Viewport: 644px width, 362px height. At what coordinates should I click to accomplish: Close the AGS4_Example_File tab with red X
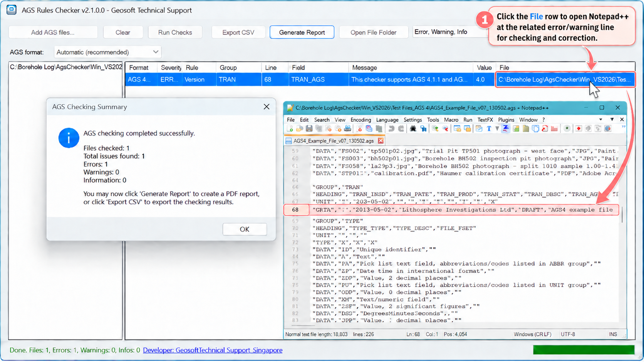pyautogui.click(x=381, y=141)
